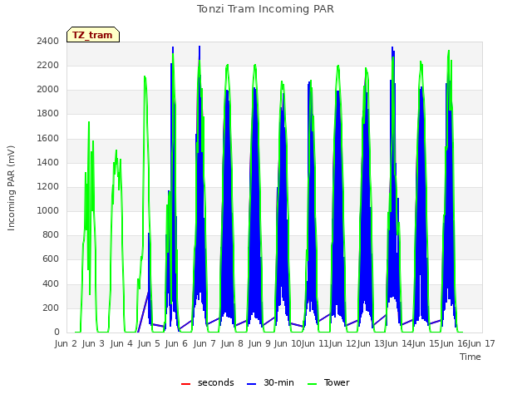Click the 30-min legend label

pyautogui.click(x=278, y=382)
